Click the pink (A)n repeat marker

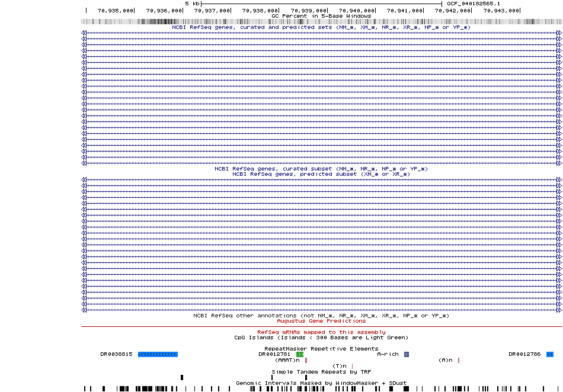pyautogui.click(x=459, y=360)
